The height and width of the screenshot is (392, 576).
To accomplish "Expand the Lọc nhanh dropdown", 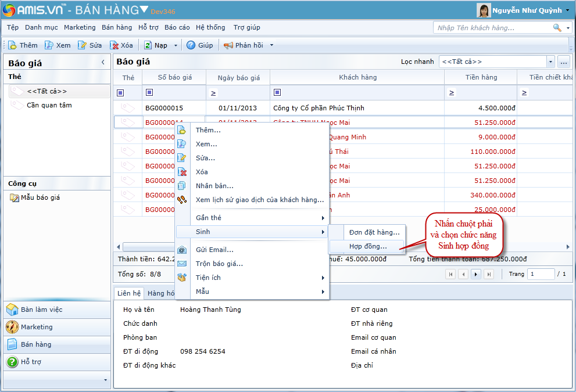I will click(550, 62).
